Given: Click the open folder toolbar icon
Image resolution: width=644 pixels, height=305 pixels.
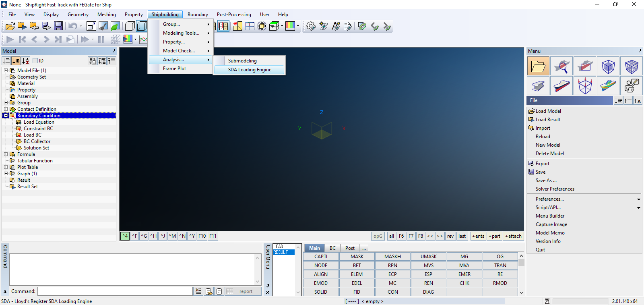Looking at the screenshot, I should 10,26.
